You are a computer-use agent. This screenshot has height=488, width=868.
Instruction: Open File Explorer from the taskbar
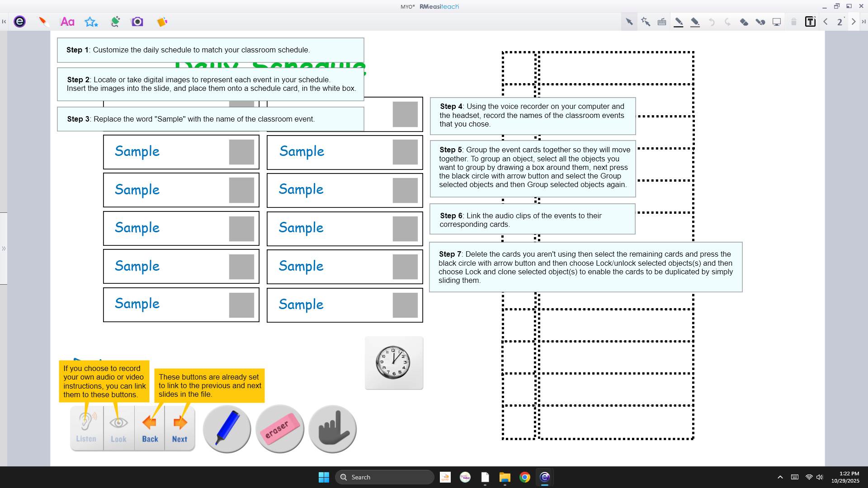click(x=505, y=477)
